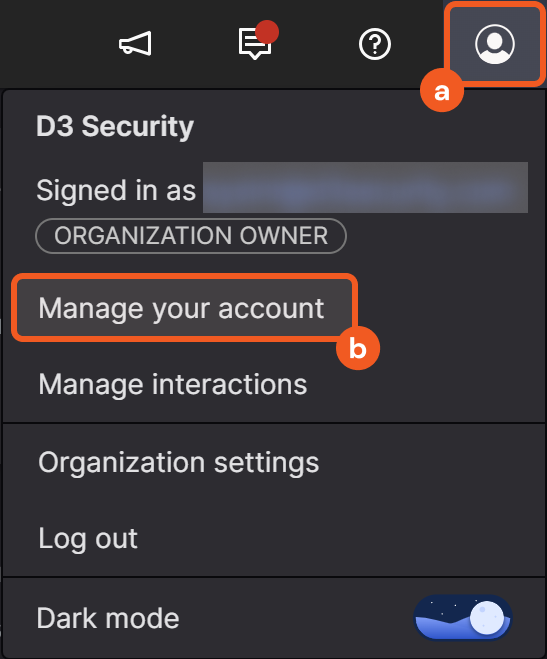Click the moon knob on dark mode toggle
The height and width of the screenshot is (659, 547).
tap(487, 617)
